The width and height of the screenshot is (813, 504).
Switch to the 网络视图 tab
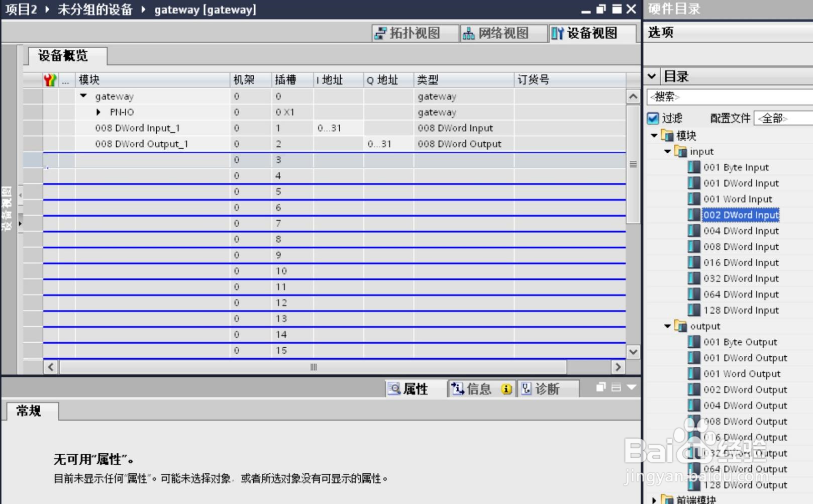click(x=503, y=33)
